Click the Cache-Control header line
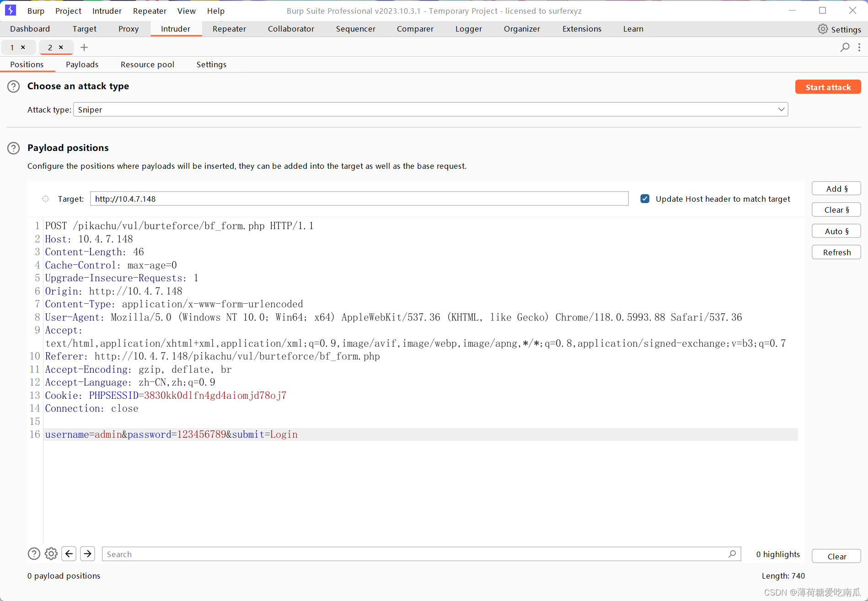The height and width of the screenshot is (601, 868). (111, 265)
